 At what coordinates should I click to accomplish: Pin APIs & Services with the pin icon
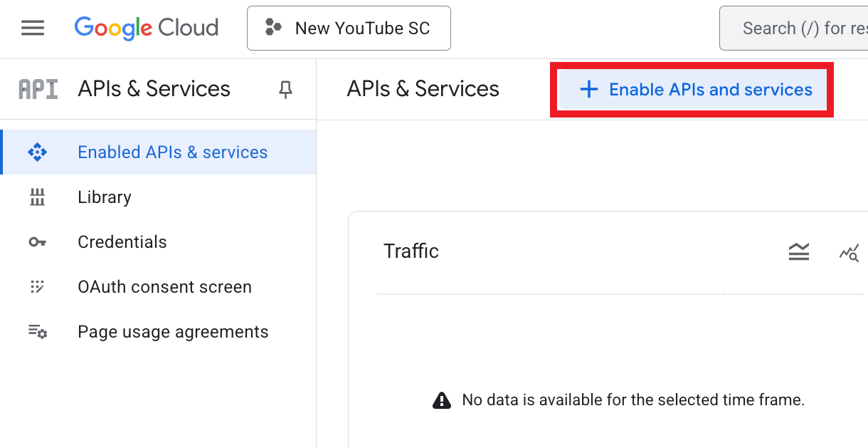point(285,89)
